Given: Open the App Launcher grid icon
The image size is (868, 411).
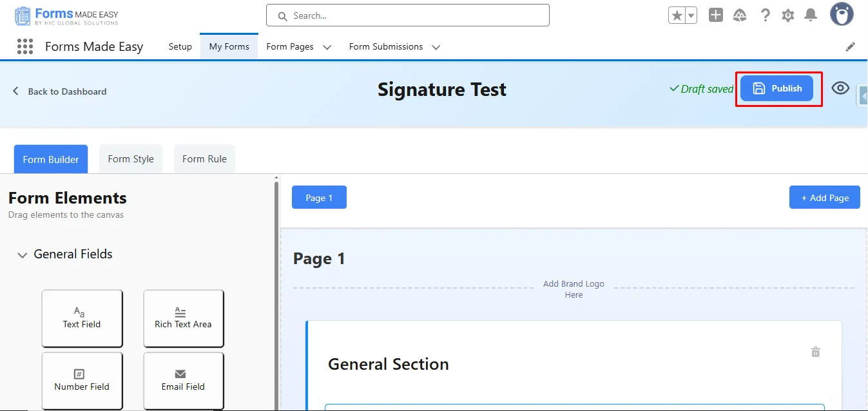Looking at the screenshot, I should tap(25, 46).
